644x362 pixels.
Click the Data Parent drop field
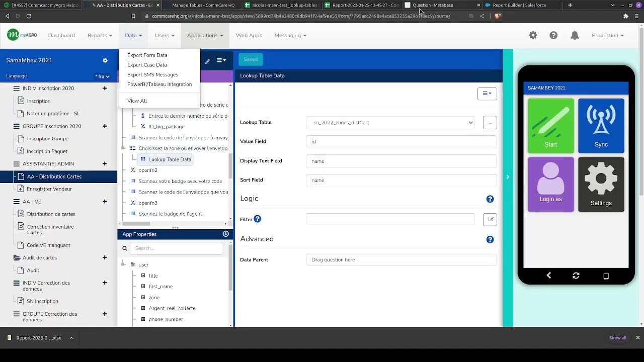(x=401, y=260)
